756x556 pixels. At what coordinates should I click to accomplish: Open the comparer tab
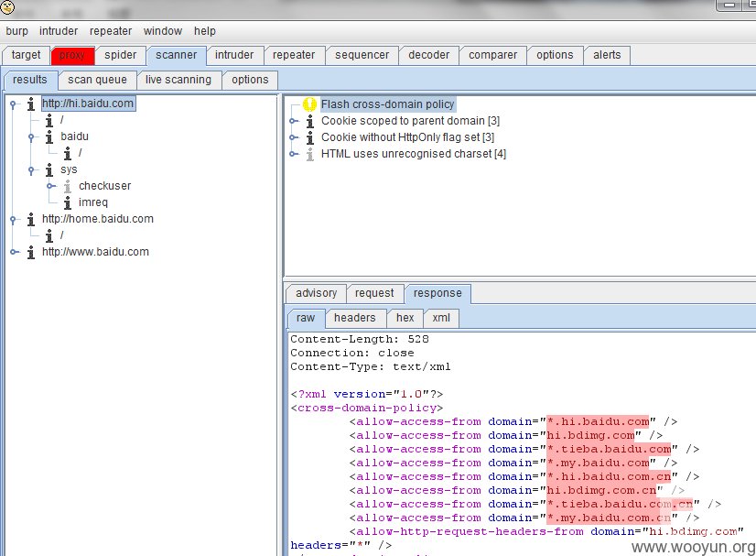coord(492,55)
